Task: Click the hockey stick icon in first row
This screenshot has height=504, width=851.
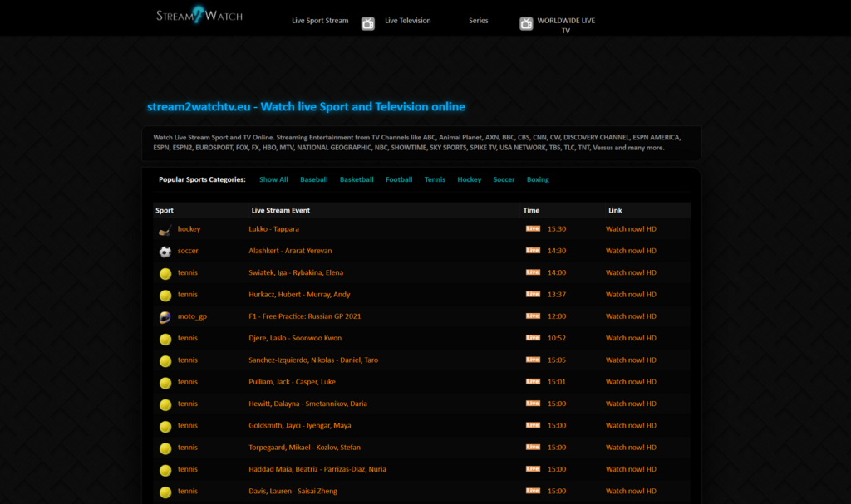Action: point(165,229)
